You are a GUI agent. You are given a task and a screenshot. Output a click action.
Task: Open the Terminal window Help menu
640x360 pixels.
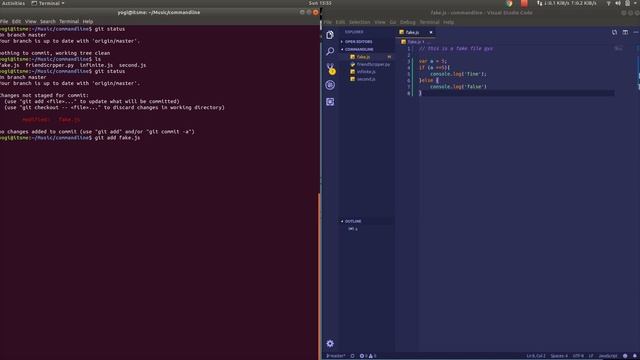(88, 21)
